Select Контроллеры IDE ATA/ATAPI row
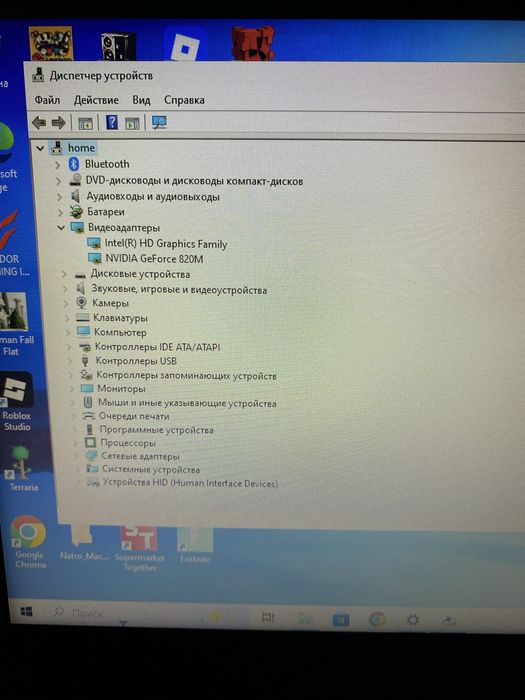 point(157,347)
